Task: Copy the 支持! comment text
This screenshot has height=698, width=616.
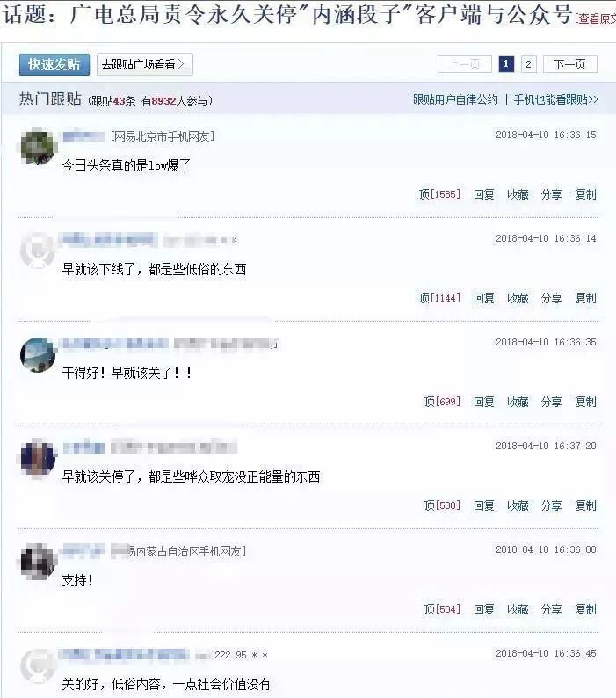Action: coord(585,609)
